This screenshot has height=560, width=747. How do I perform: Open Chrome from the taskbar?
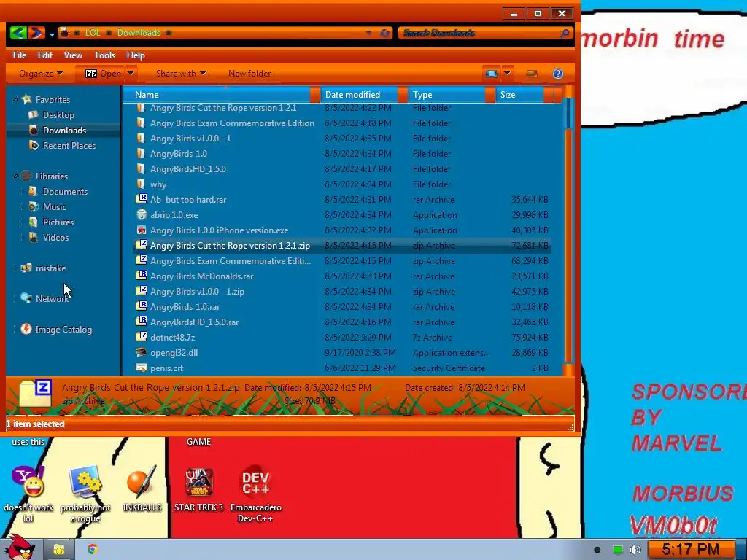tap(93, 550)
